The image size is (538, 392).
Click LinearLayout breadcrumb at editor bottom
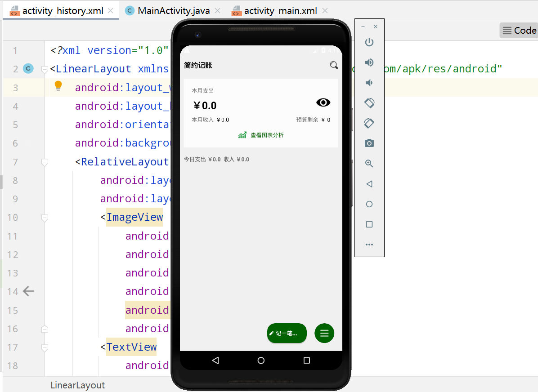(x=77, y=385)
